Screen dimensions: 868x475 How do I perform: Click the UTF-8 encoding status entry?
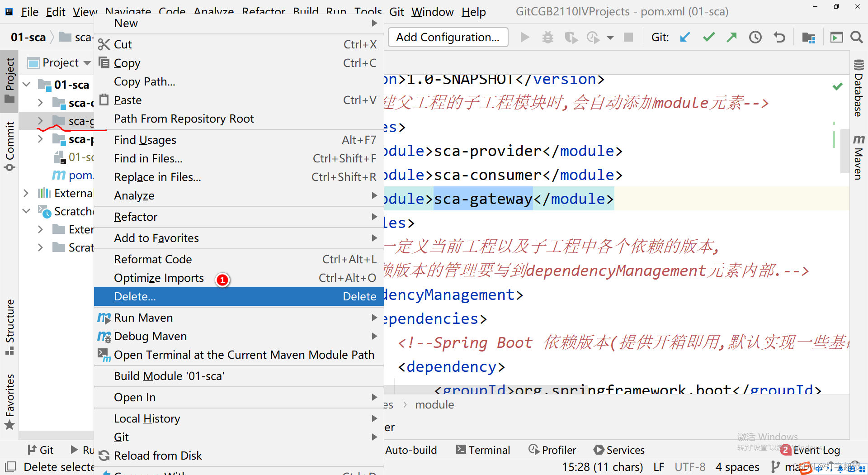(x=690, y=467)
